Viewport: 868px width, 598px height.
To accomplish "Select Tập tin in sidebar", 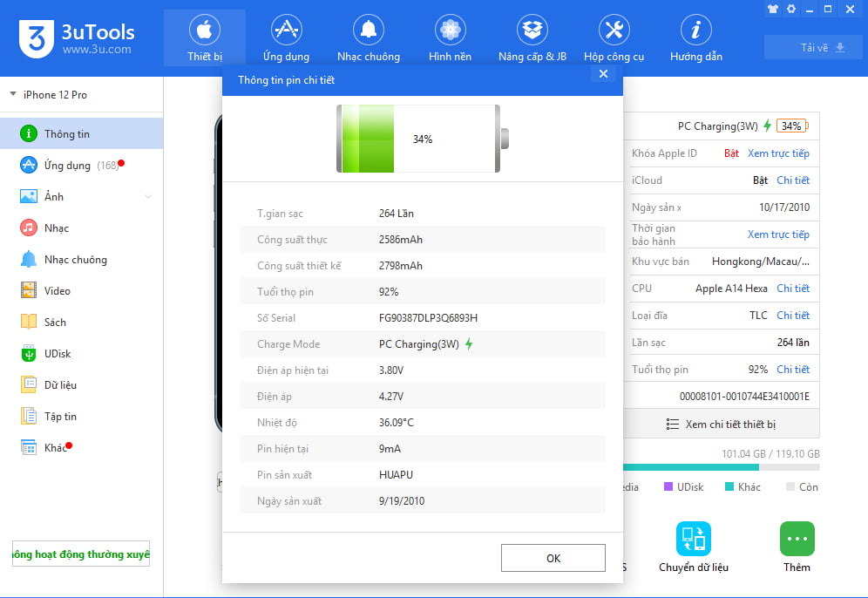I will (x=81, y=417).
